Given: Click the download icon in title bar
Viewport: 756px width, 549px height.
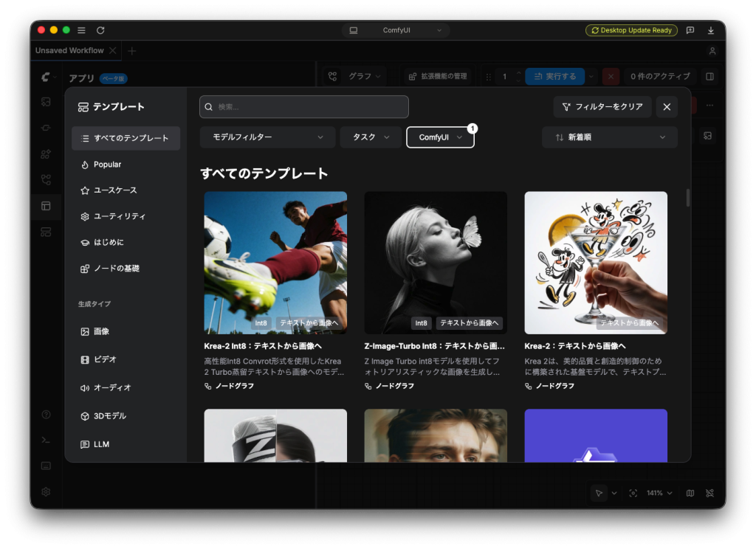Looking at the screenshot, I should pos(711,30).
